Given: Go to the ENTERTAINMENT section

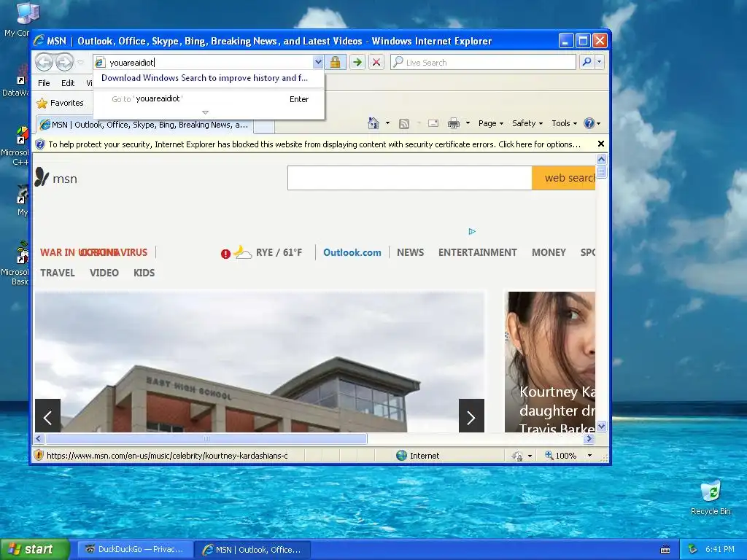Looking at the screenshot, I should [477, 252].
